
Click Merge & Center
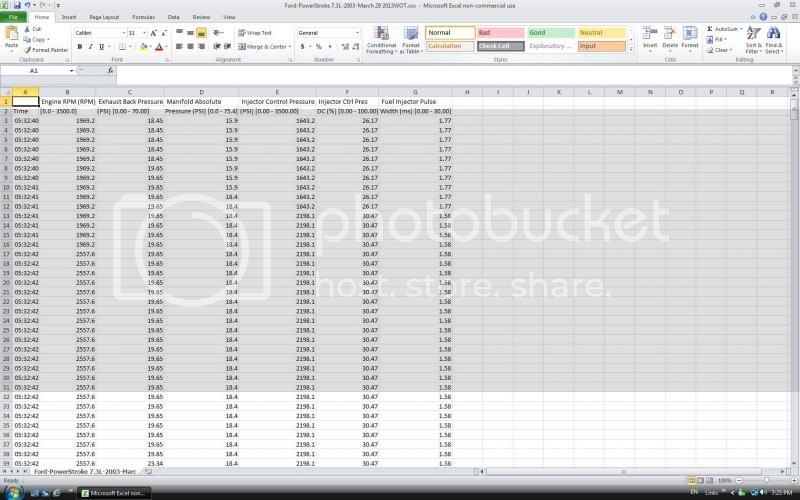pos(264,46)
